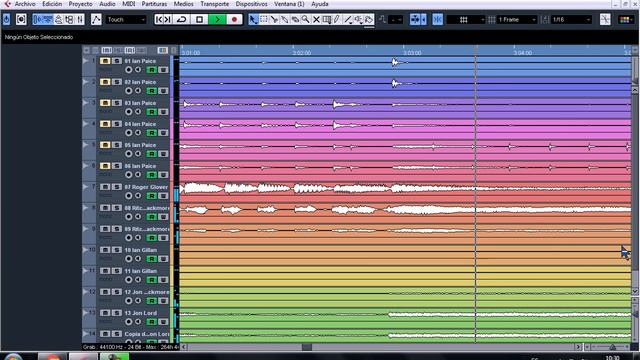Image resolution: width=640 pixels, height=360 pixels.
Task: Start recording with the red record button
Action: pyautogui.click(x=234, y=19)
